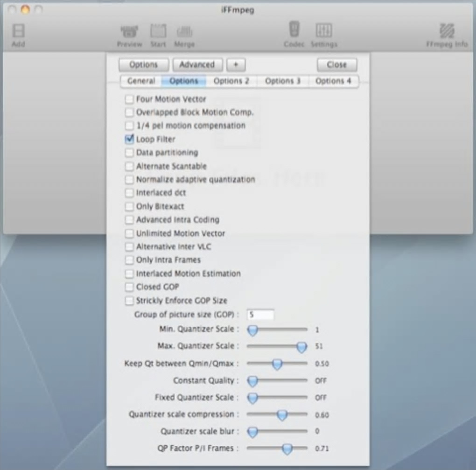Click the Fixed Quantizer Scale slider

tap(277, 398)
